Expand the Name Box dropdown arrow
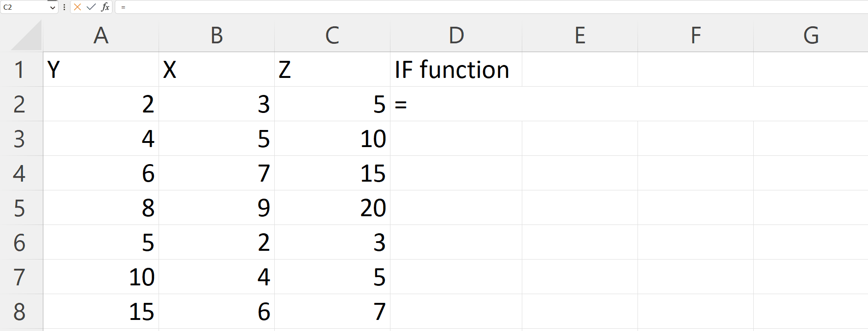868x331 pixels. [53, 7]
